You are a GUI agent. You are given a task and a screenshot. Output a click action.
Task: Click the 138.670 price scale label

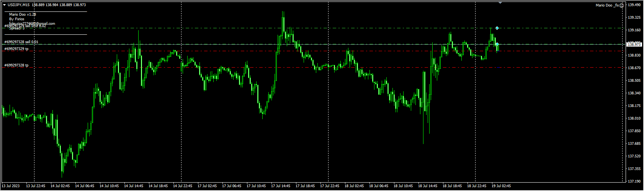click(x=634, y=68)
